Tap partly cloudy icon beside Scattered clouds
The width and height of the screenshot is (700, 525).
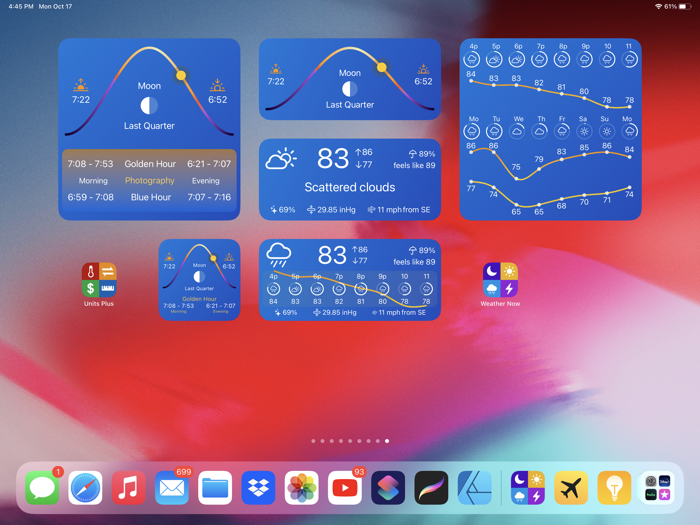click(281, 158)
